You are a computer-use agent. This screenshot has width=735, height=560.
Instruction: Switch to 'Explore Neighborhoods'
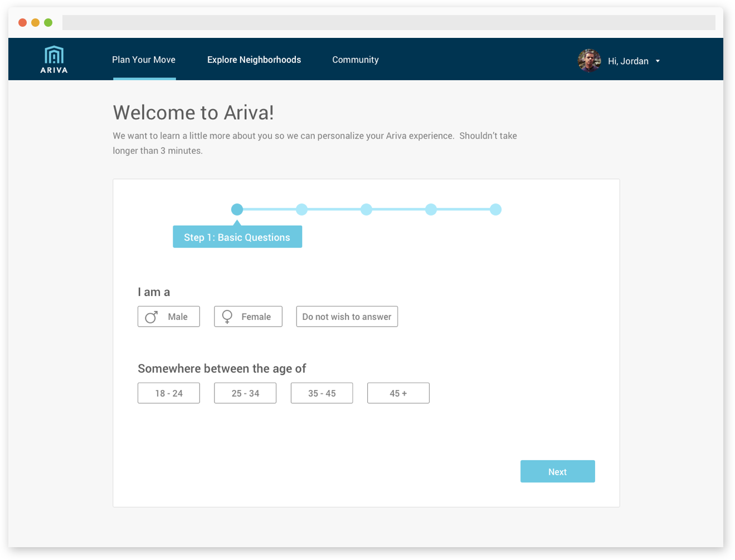pos(254,60)
